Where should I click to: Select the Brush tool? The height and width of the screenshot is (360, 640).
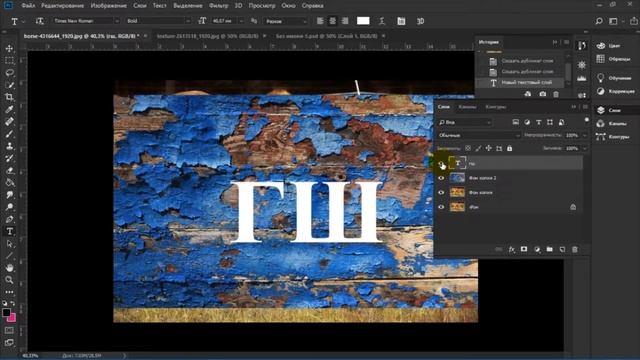click(9, 134)
